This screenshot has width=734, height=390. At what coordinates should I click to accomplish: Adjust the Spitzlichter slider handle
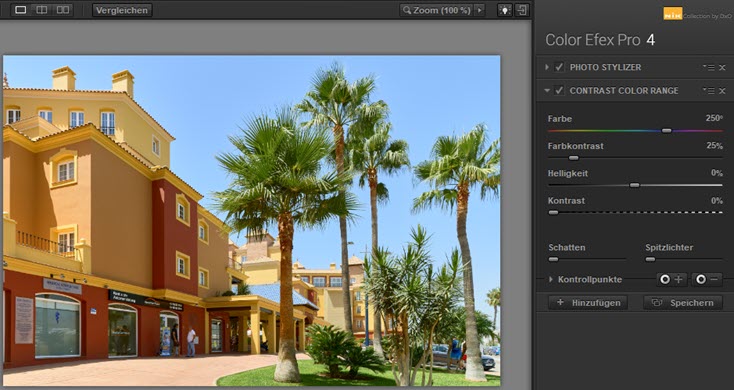(650, 259)
